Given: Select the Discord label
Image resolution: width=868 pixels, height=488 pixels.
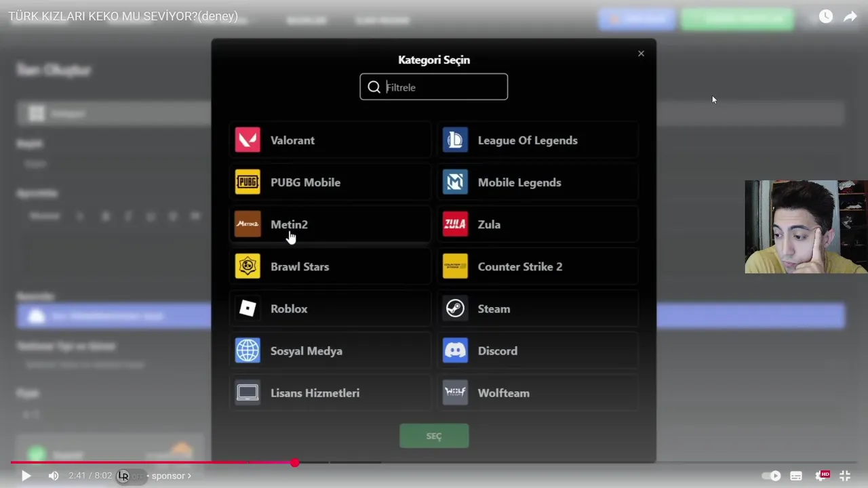Looking at the screenshot, I should 498,350.
